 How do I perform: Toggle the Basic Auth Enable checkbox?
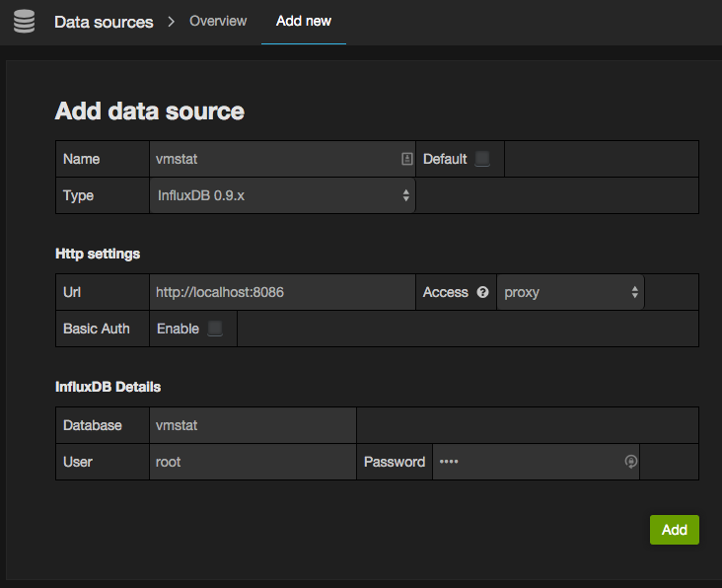point(215,329)
